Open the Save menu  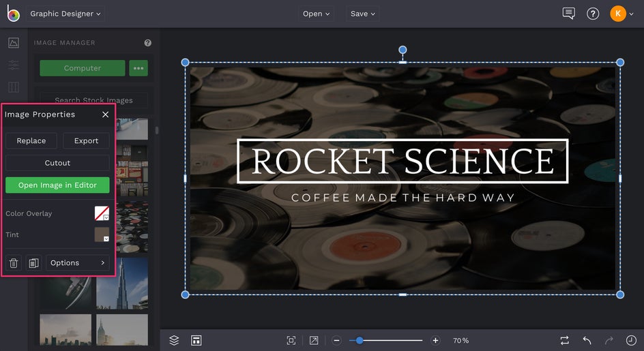click(362, 14)
